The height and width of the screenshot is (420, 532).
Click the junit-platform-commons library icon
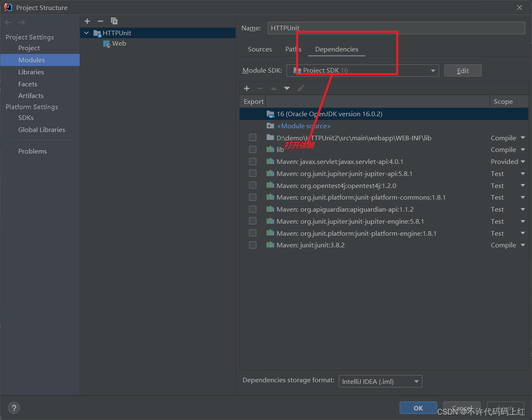[270, 197]
